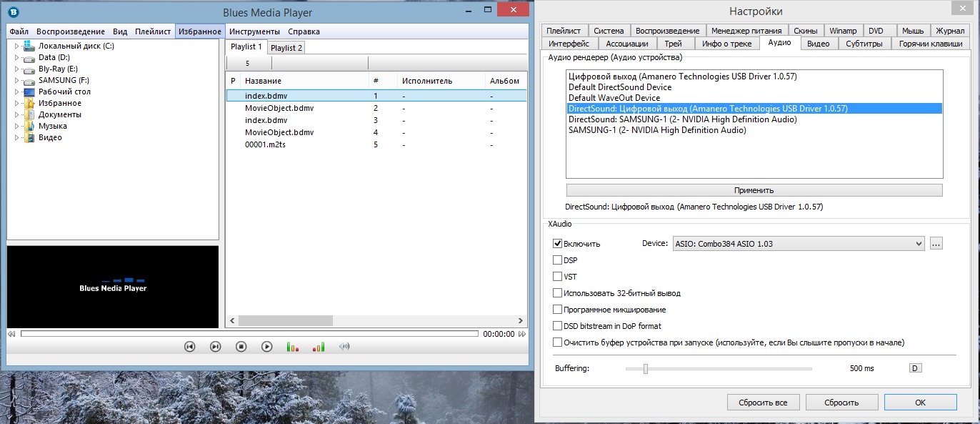Click the playback seek bar
This screenshot has height=424, width=980.
coord(249,334)
